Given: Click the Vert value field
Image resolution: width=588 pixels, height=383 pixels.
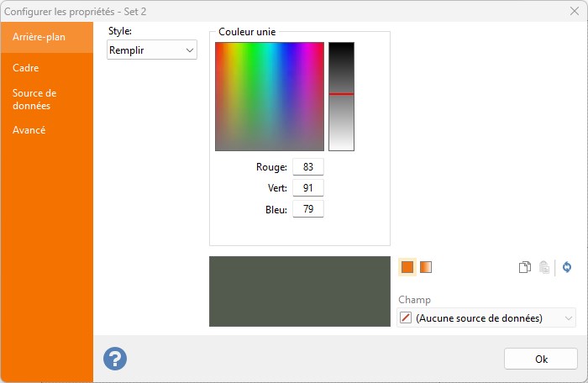Looking at the screenshot, I should (x=308, y=188).
